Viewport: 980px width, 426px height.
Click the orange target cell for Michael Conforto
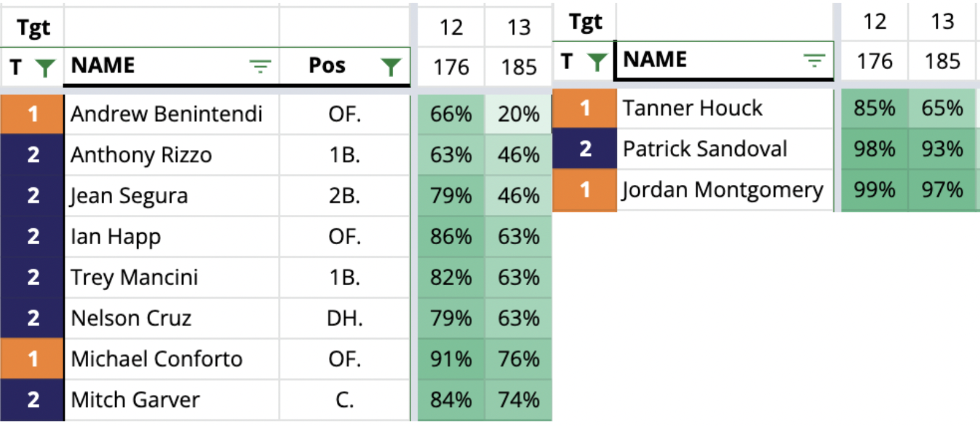32,359
